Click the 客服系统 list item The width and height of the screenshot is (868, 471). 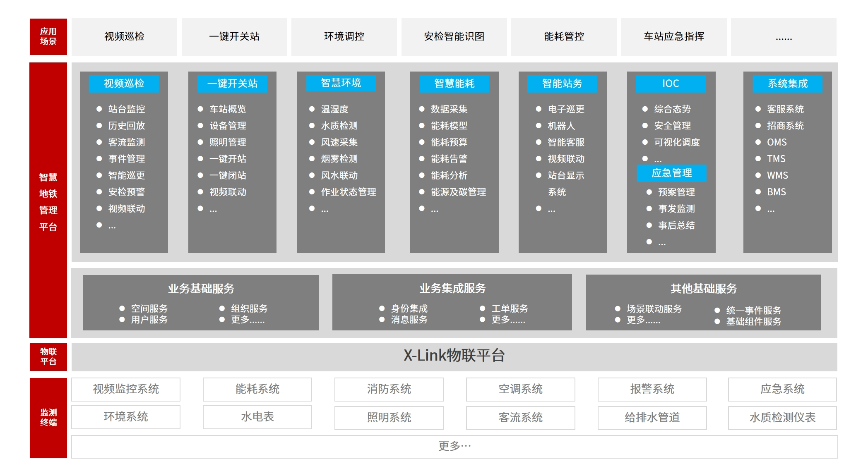(785, 109)
